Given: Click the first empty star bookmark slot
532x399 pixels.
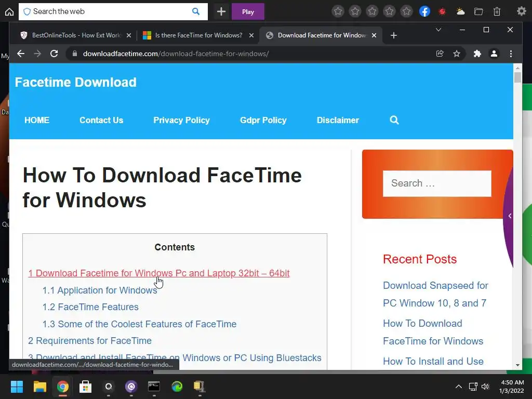Looking at the screenshot, I should click(x=338, y=11).
